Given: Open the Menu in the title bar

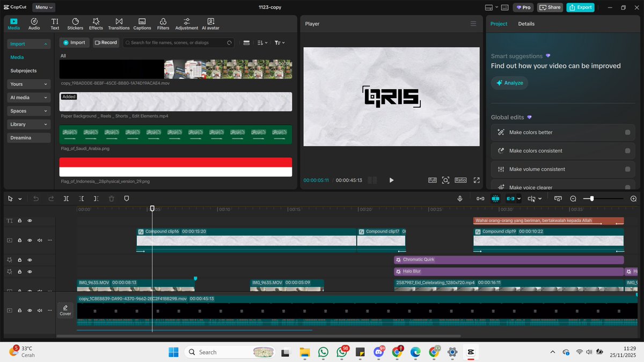Looking at the screenshot, I should click(x=43, y=7).
